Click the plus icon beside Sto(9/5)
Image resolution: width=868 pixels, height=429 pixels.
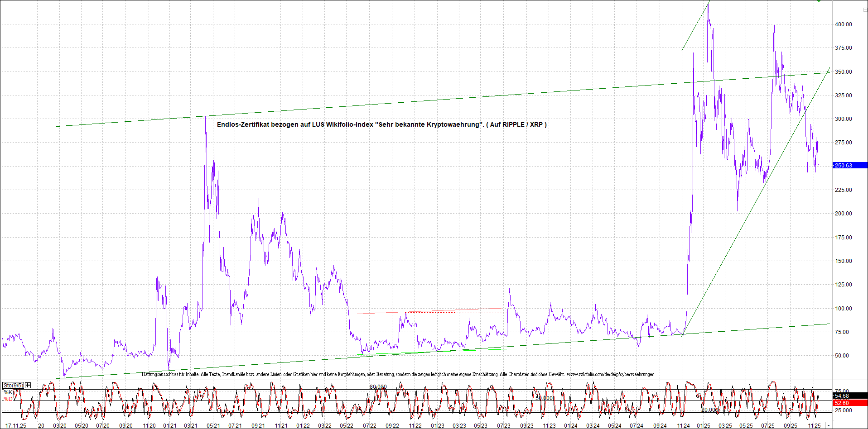[x=28, y=385]
